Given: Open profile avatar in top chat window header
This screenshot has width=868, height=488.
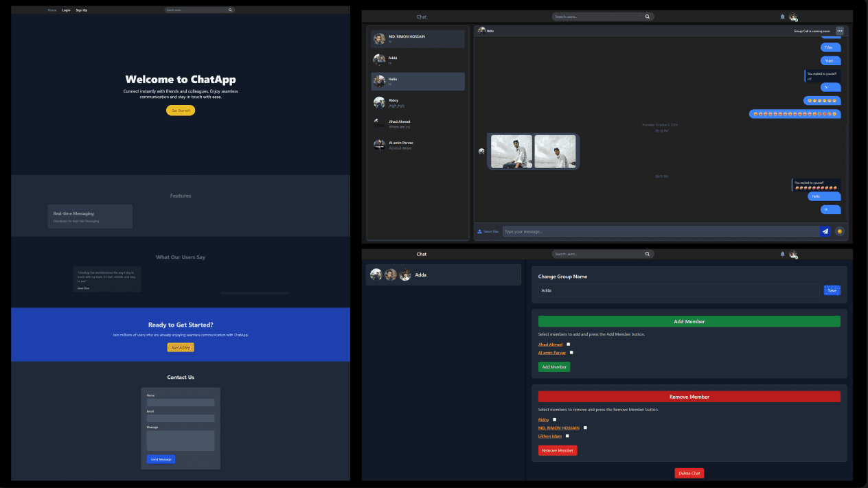Looking at the screenshot, I should coord(793,17).
